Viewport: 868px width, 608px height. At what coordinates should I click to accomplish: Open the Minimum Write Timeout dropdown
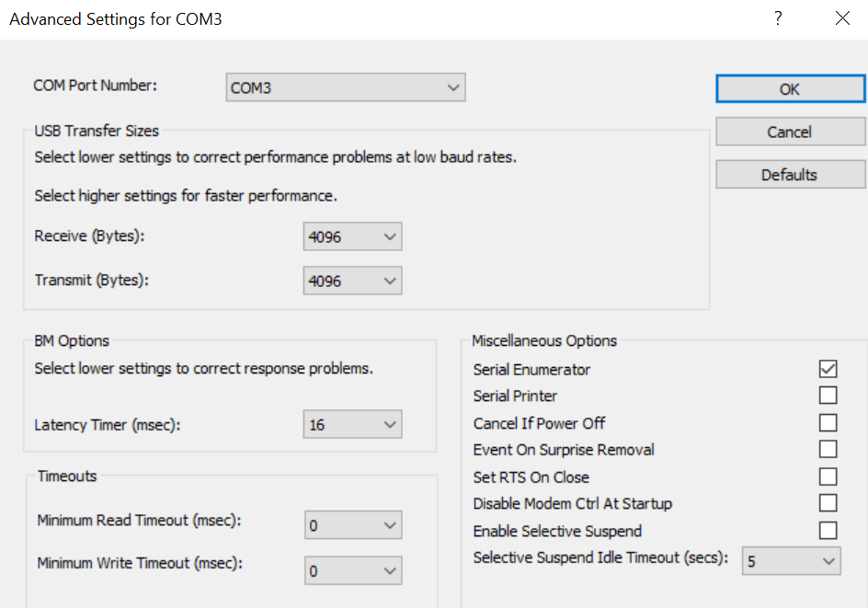[x=353, y=571]
